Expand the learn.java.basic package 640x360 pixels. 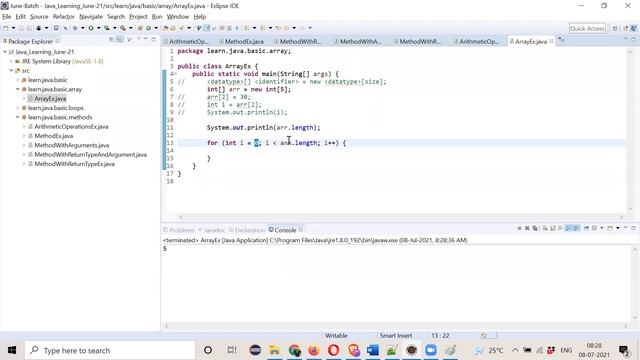point(18,80)
